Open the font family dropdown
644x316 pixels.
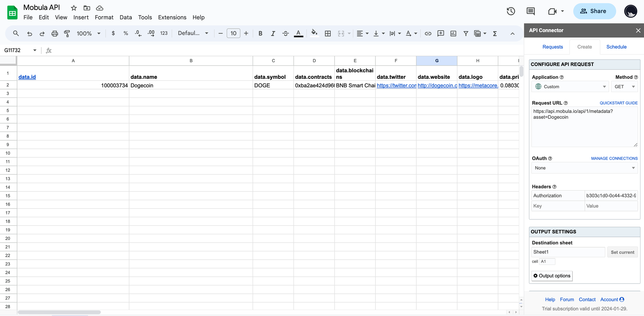193,33
